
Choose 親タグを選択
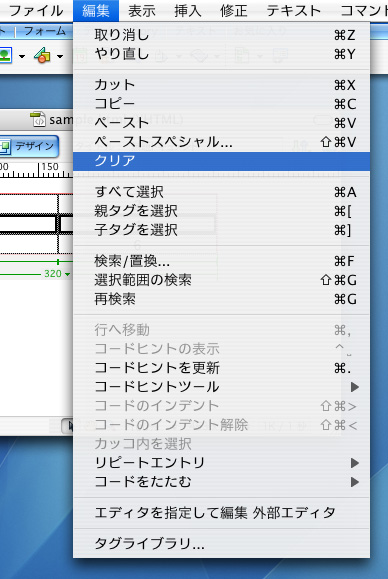pyautogui.click(x=222, y=211)
